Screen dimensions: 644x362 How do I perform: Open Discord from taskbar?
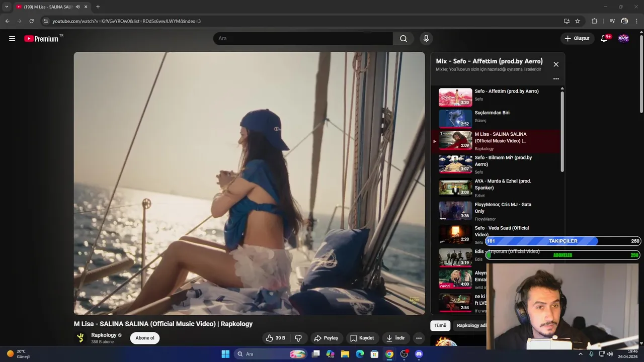tap(419, 354)
